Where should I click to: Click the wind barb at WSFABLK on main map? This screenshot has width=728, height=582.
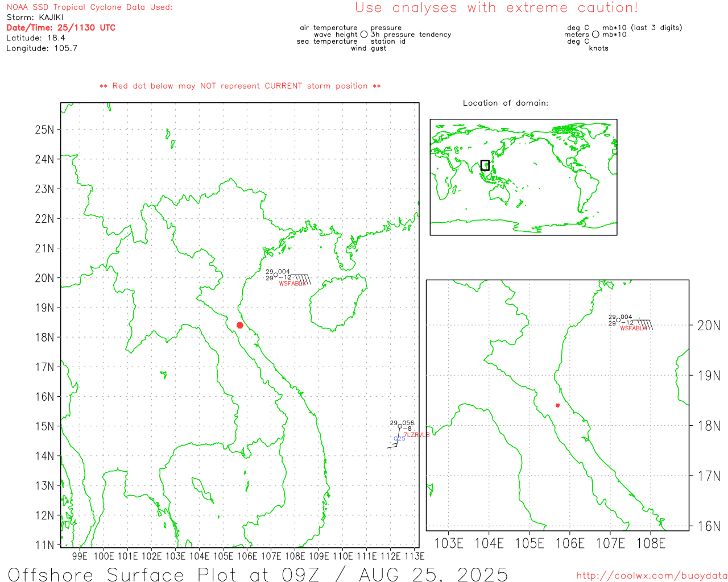(x=301, y=278)
